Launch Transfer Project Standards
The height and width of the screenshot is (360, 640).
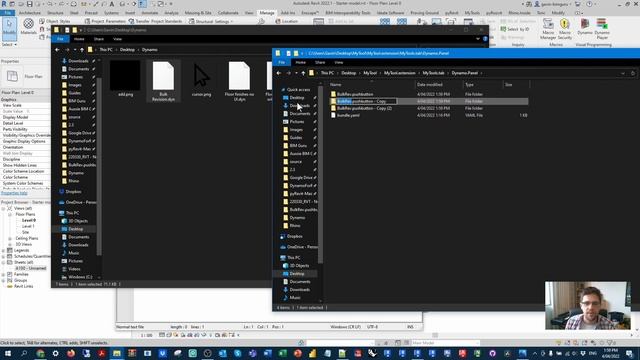coord(155,21)
